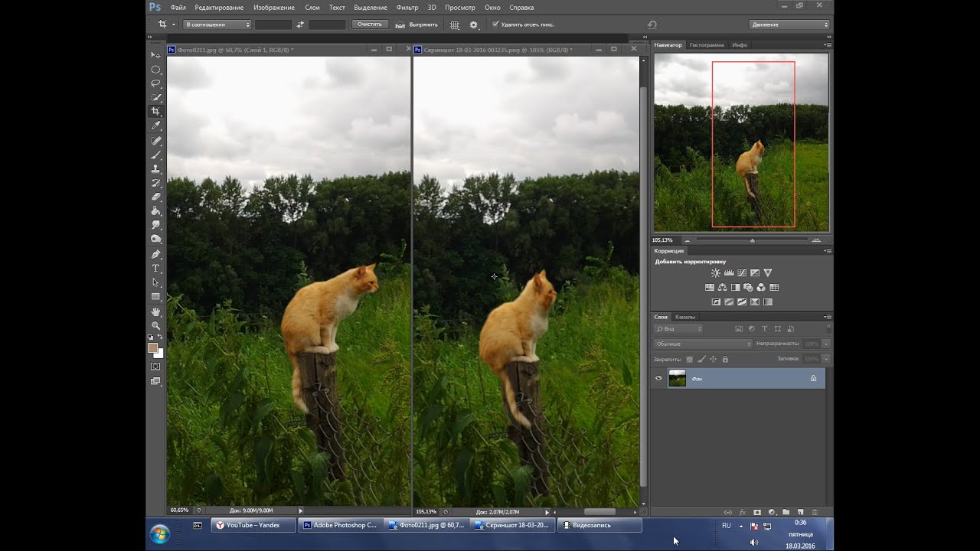Viewport: 980px width, 551px height.
Task: Open additional crop settings gear
Action: pos(474,24)
